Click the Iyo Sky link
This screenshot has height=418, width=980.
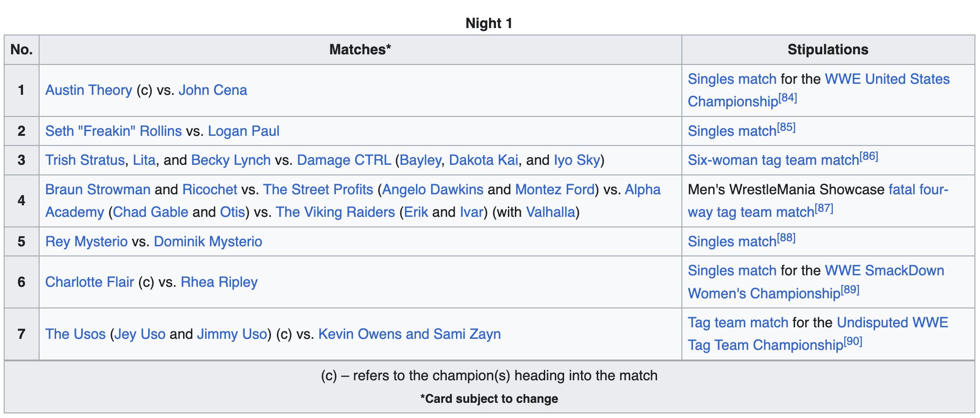(x=576, y=160)
